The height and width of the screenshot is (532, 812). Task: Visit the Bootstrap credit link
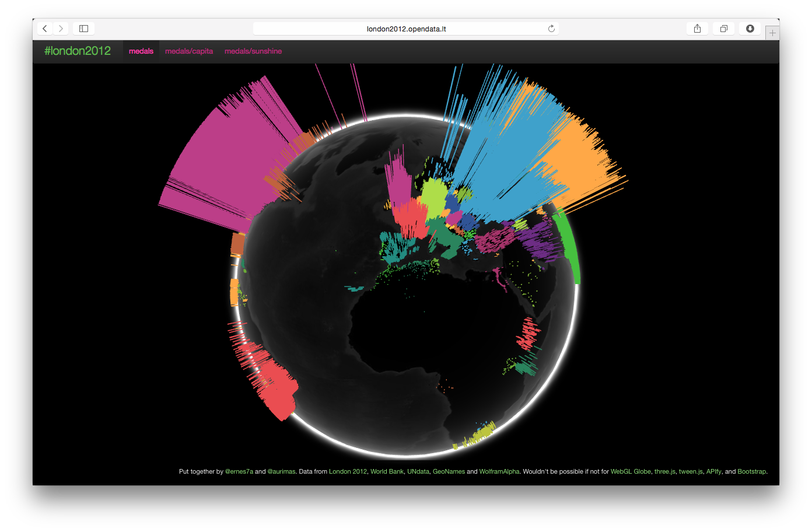(751, 471)
